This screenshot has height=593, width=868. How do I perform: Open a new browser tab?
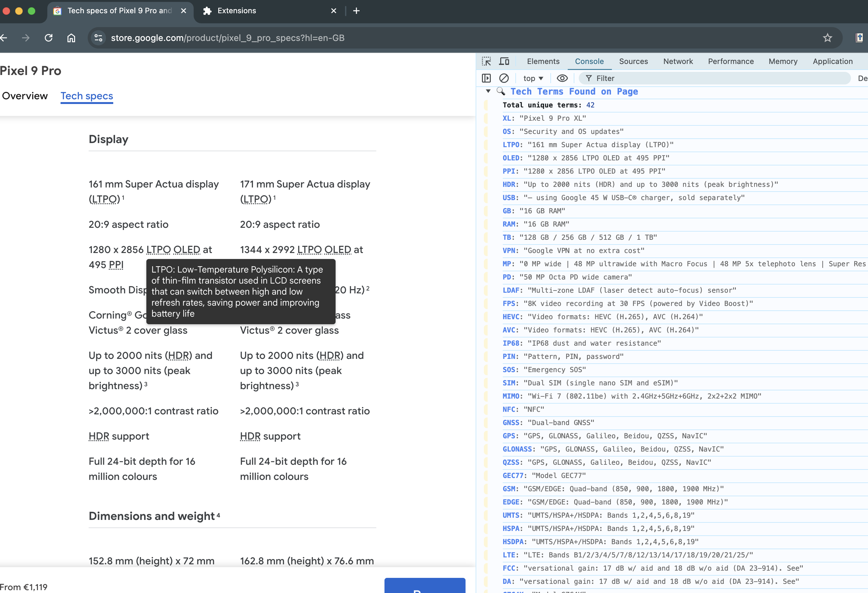[x=356, y=11]
